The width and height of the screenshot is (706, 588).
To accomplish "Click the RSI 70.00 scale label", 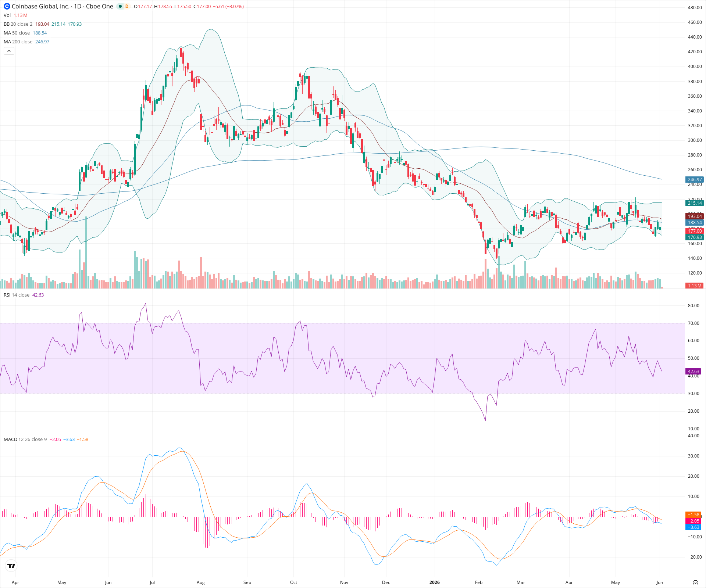I will [694, 323].
